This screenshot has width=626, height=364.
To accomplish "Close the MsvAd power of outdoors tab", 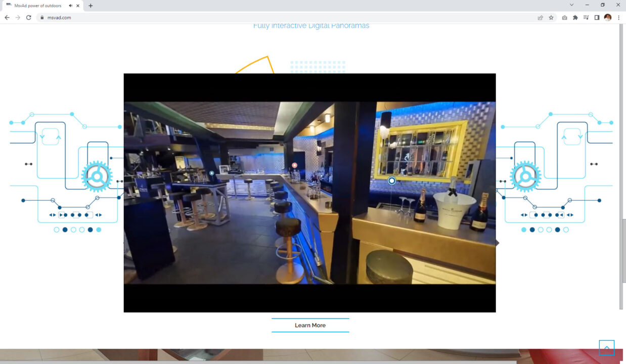I will pos(78,6).
